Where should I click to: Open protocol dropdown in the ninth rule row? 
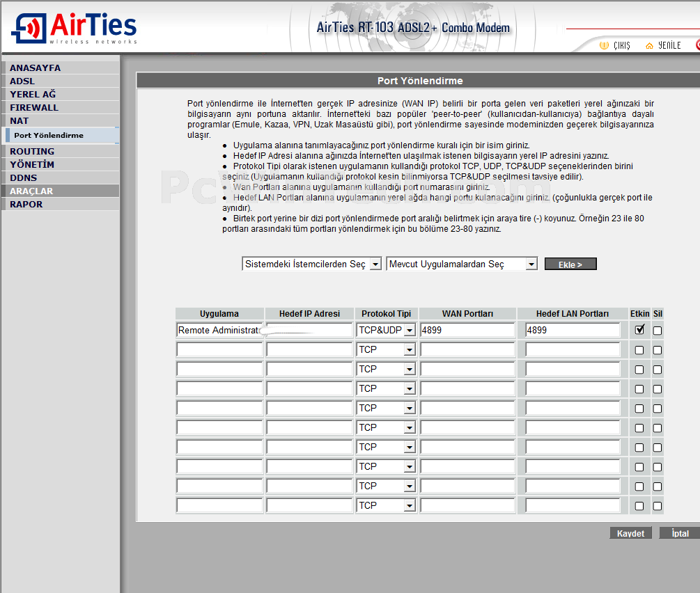click(386, 486)
